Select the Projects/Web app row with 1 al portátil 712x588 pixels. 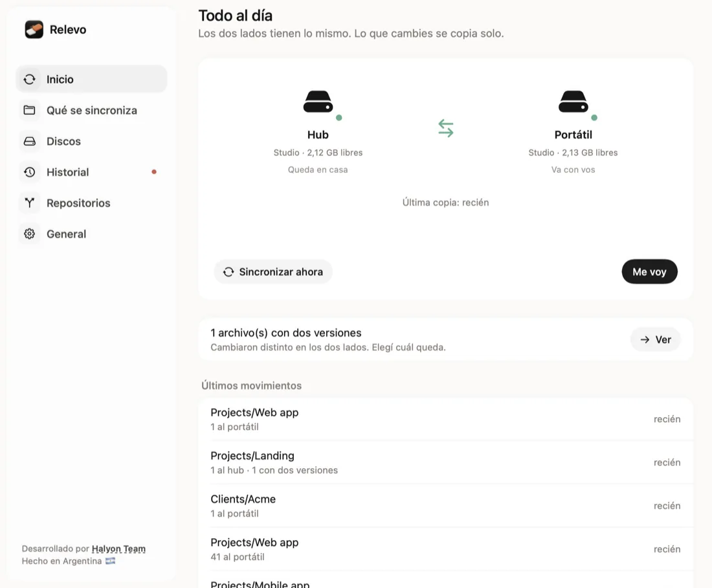point(445,419)
